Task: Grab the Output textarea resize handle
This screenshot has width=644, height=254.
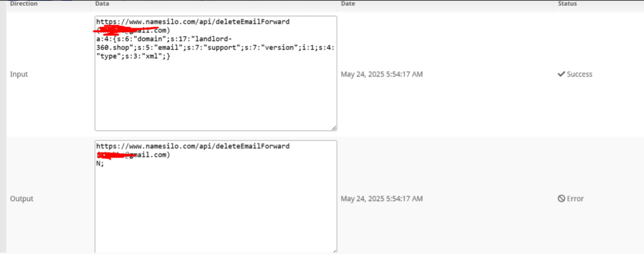Action: pyautogui.click(x=334, y=251)
